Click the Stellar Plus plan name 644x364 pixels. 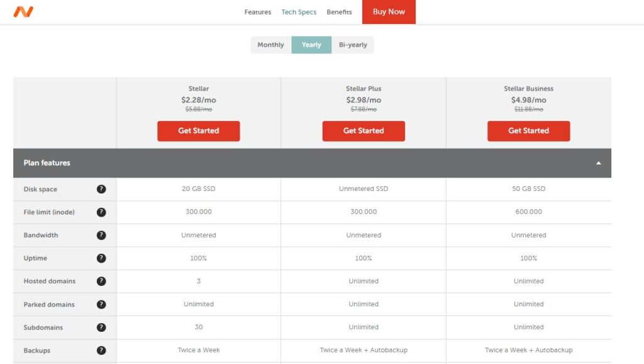(x=364, y=88)
